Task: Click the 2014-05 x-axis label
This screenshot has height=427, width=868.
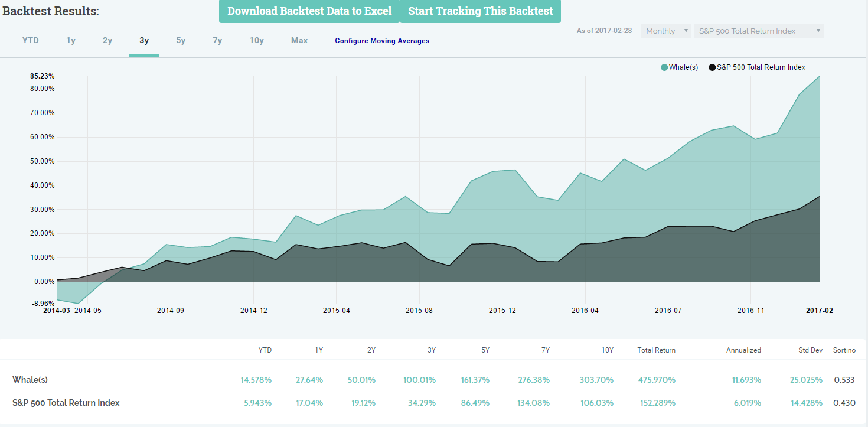Action: (88, 310)
